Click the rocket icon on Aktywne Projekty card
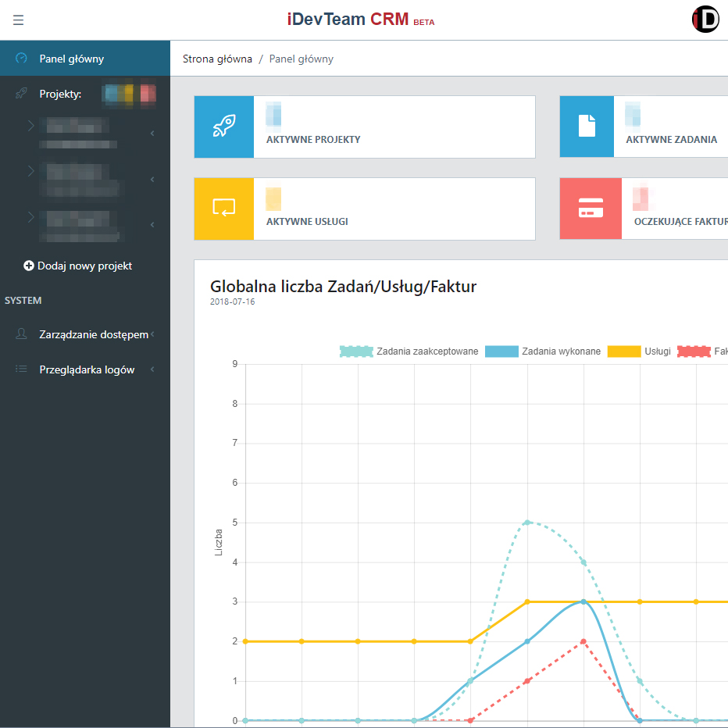This screenshot has width=728, height=728. (224, 127)
